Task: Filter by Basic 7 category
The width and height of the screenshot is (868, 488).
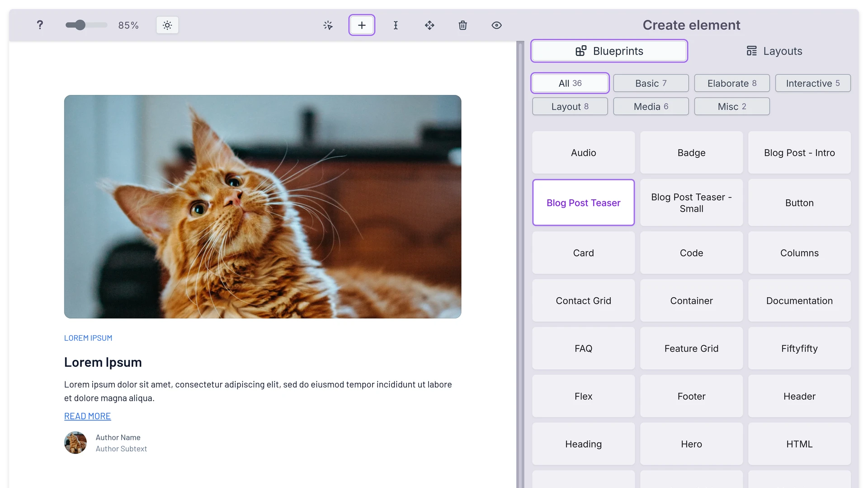Action: click(651, 83)
